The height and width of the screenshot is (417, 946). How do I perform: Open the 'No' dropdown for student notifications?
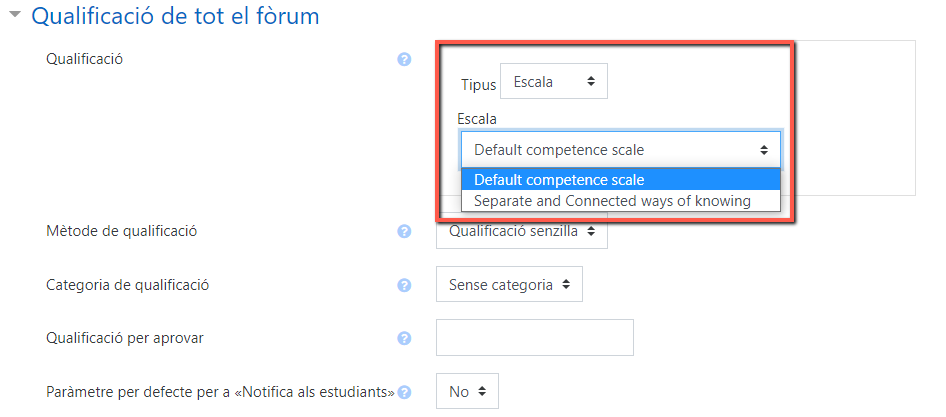[467, 392]
